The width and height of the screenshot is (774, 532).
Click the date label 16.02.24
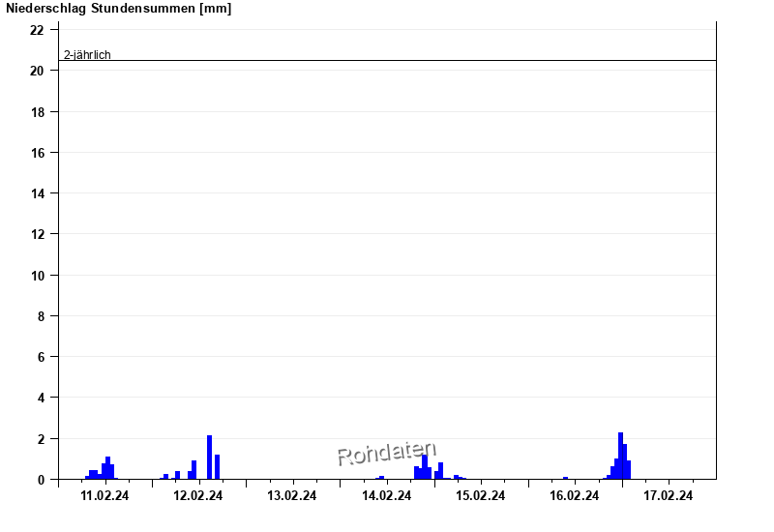[x=574, y=495]
